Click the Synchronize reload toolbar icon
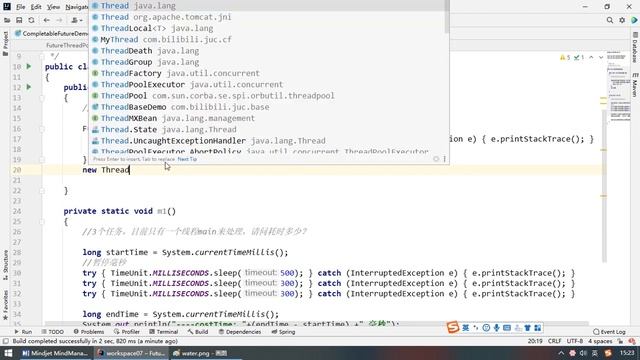The width and height of the screenshot is (640, 360). point(31,20)
